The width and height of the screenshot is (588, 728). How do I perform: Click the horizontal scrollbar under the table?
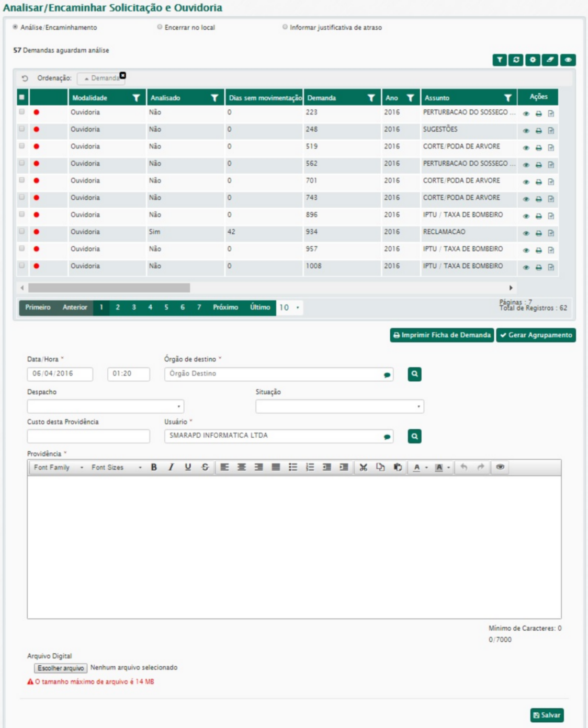(x=109, y=288)
